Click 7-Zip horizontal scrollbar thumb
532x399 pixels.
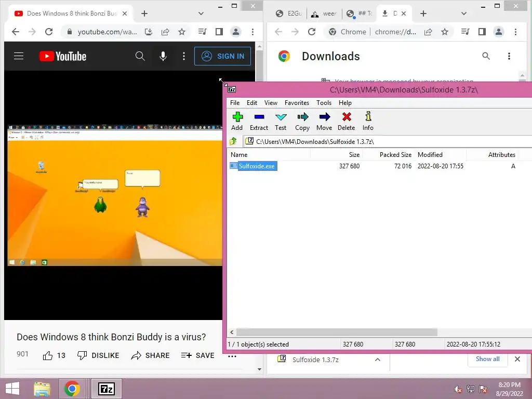tap(337, 332)
